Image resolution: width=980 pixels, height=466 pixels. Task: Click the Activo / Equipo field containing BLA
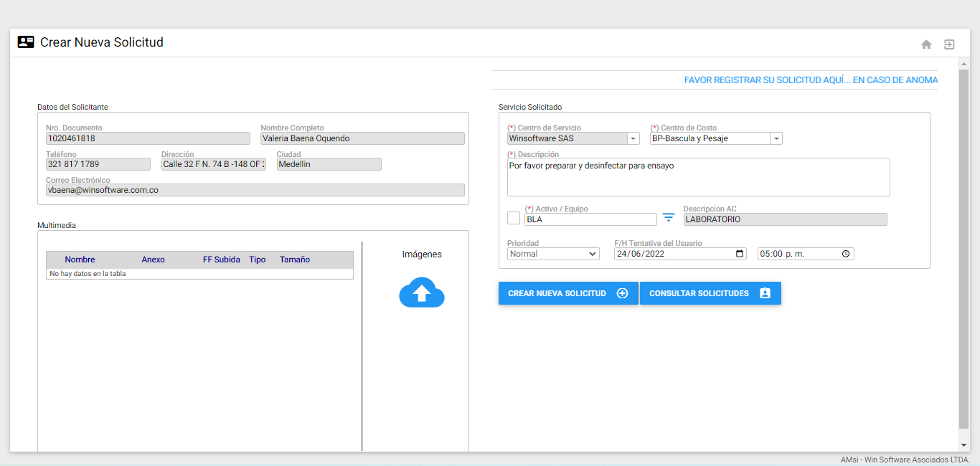tap(590, 219)
